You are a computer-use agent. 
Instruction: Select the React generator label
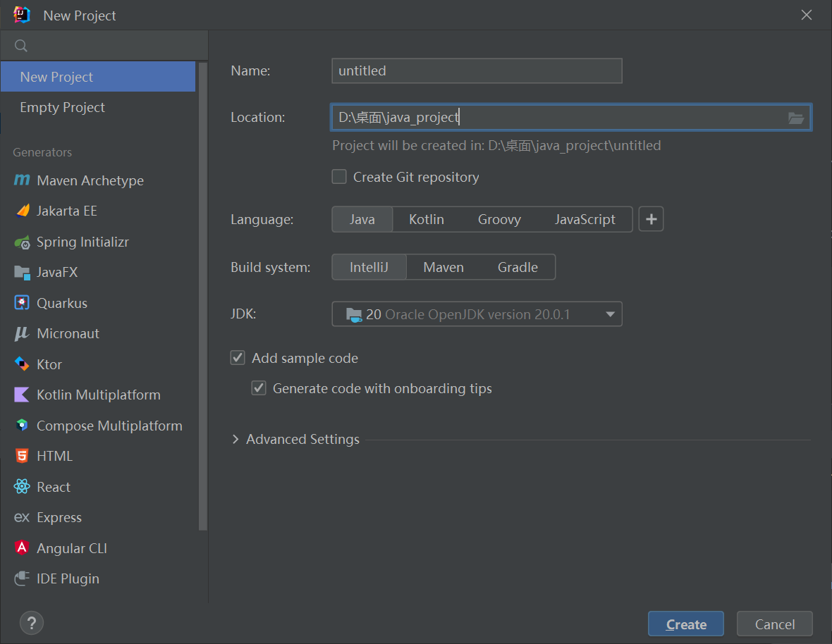pos(54,487)
